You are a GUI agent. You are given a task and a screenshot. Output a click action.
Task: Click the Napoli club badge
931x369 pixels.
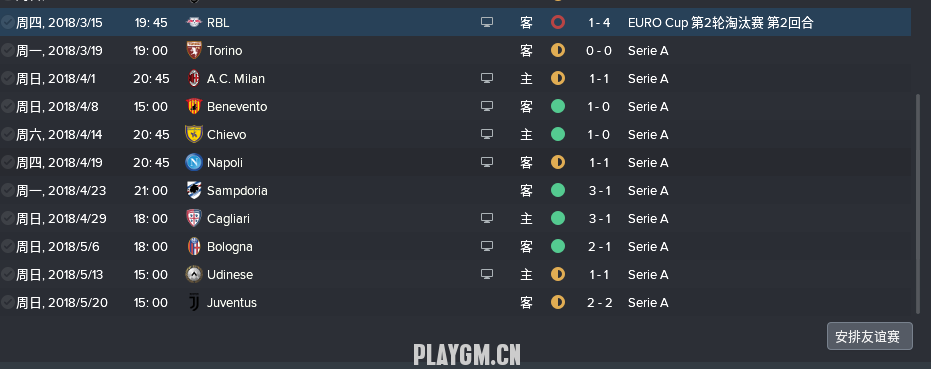click(x=194, y=162)
